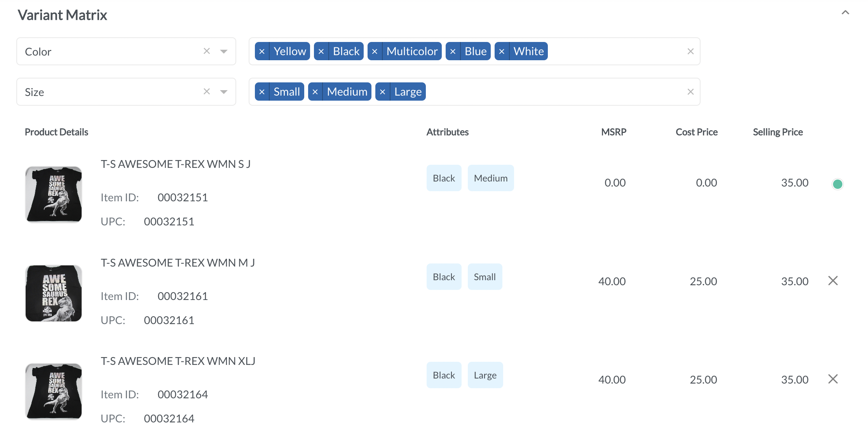Select product name T-S AWESOME T-REX WMN S J
The image size is (868, 443).
pyautogui.click(x=176, y=164)
